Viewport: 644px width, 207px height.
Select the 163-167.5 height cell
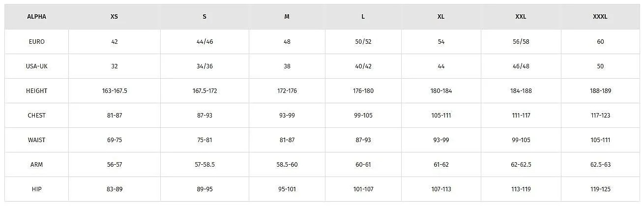pos(114,91)
